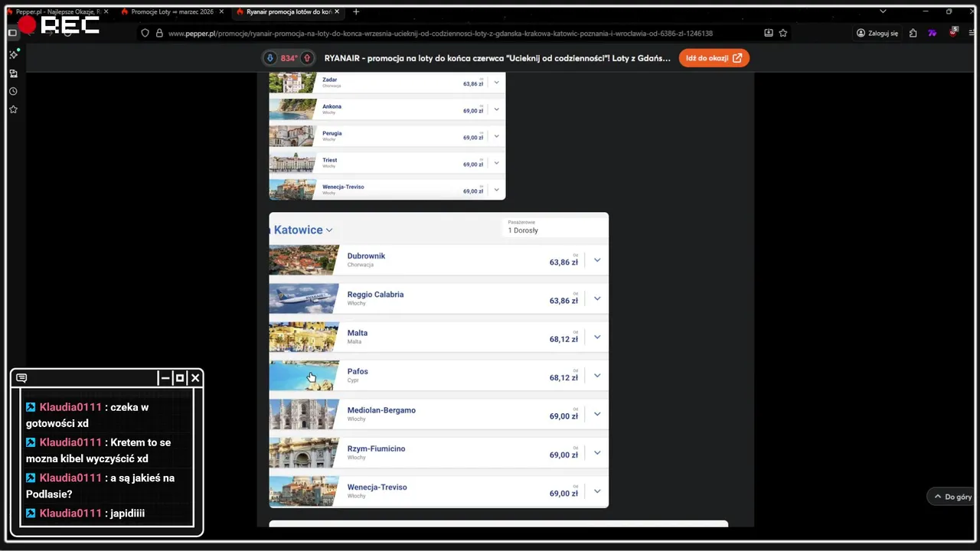Close the Ryanair promocja lotów tab
980x551 pixels.
tap(336, 11)
